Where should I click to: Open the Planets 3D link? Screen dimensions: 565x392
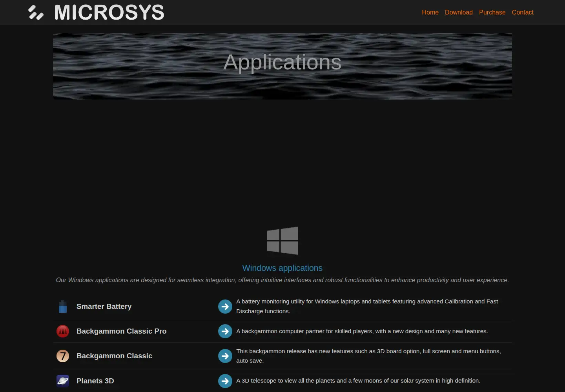(95, 381)
